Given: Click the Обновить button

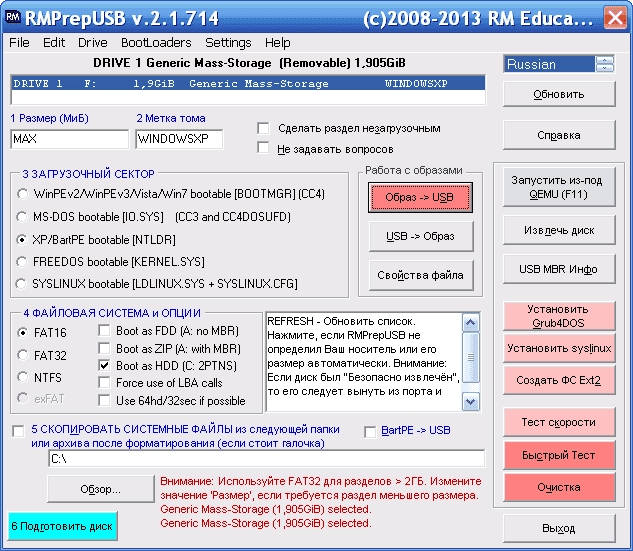Looking at the screenshot, I should click(559, 94).
